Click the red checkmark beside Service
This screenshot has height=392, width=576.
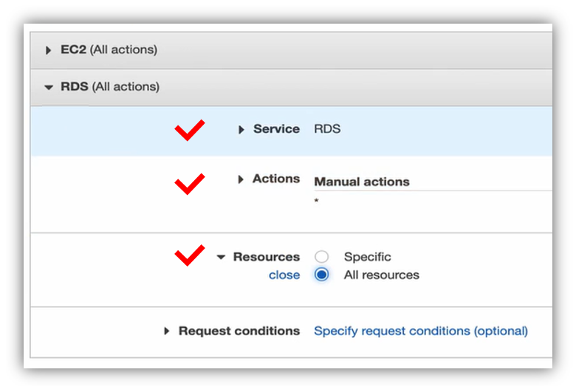click(x=189, y=131)
